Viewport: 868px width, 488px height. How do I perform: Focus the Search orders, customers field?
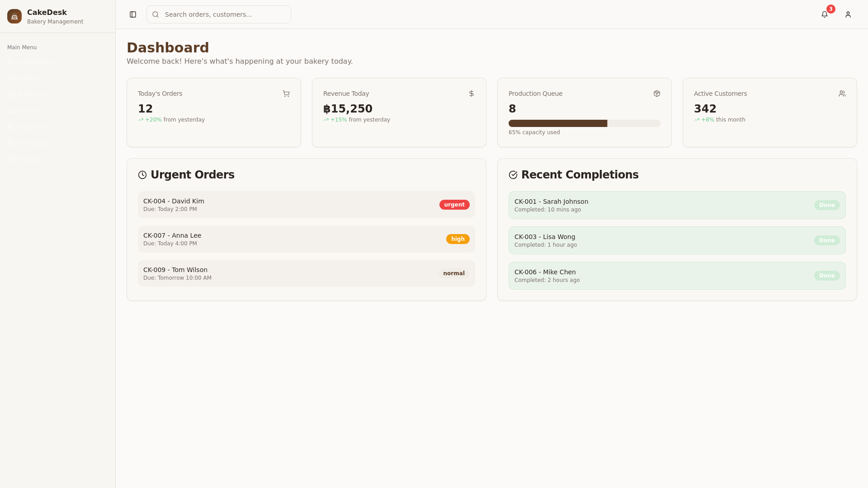(219, 14)
